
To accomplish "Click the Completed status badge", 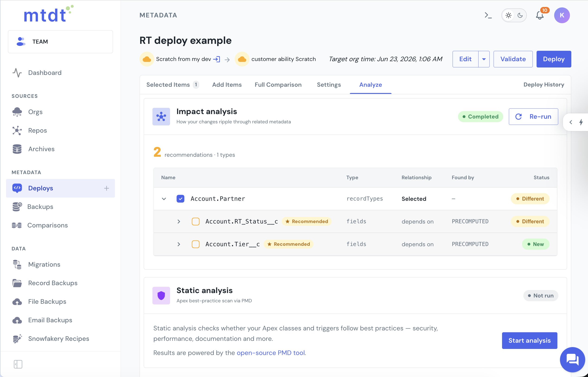I will coord(480,117).
